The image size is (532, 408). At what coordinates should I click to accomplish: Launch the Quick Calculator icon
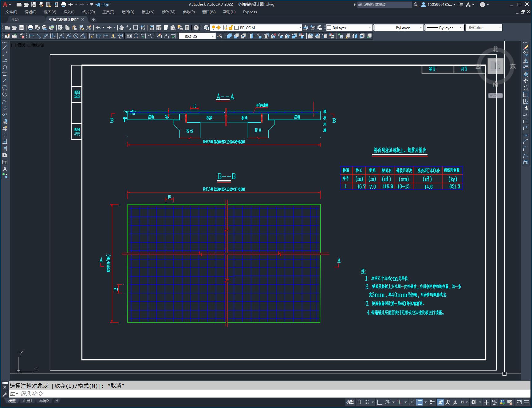tap(187, 28)
